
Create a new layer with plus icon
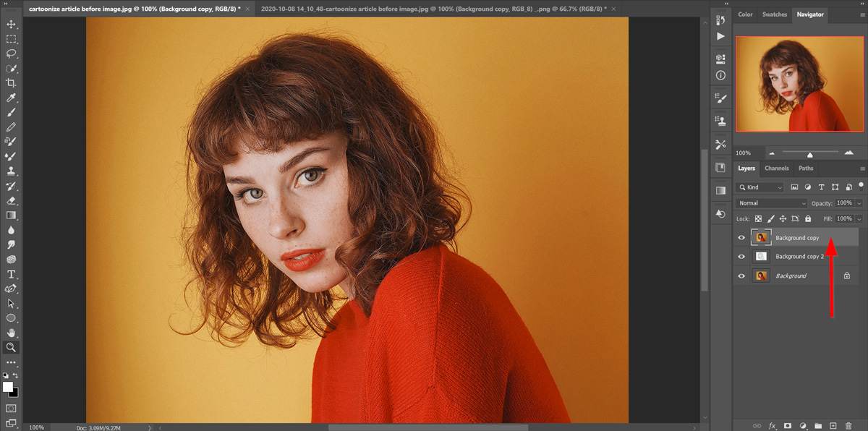(833, 426)
